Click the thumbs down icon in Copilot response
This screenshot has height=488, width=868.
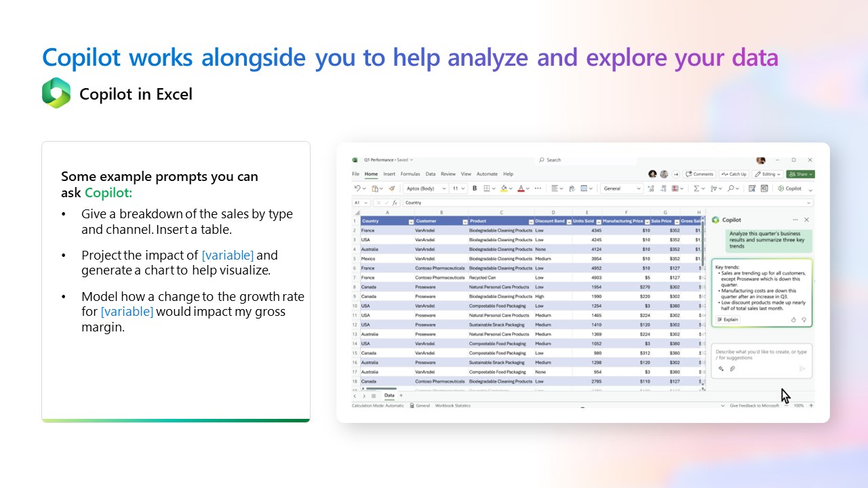click(804, 319)
